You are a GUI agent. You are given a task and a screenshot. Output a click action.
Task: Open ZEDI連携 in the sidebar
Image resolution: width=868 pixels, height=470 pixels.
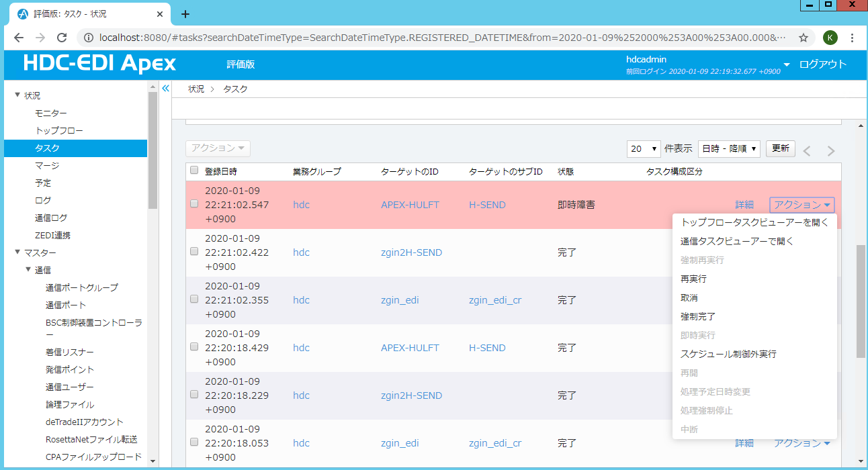52,235
